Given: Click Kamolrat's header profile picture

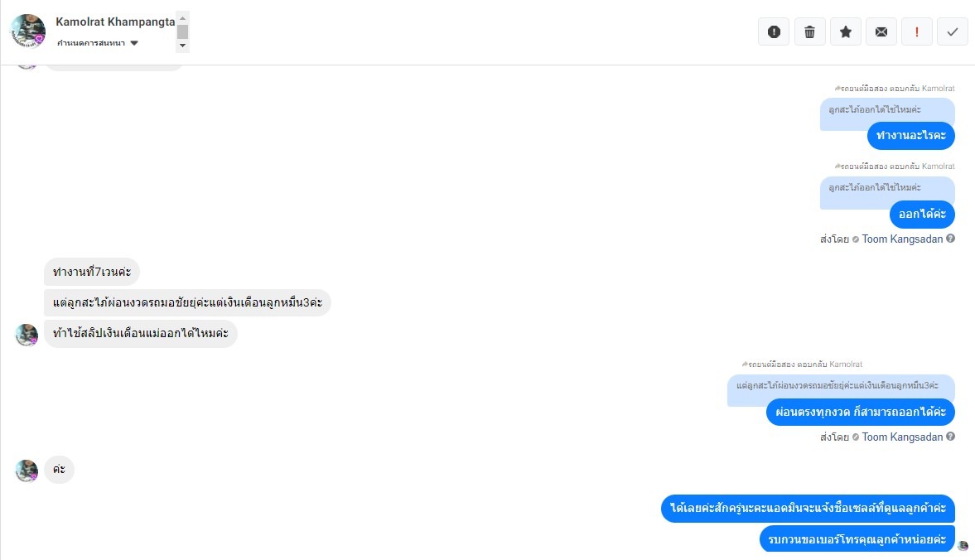Looking at the screenshot, I should (28, 31).
